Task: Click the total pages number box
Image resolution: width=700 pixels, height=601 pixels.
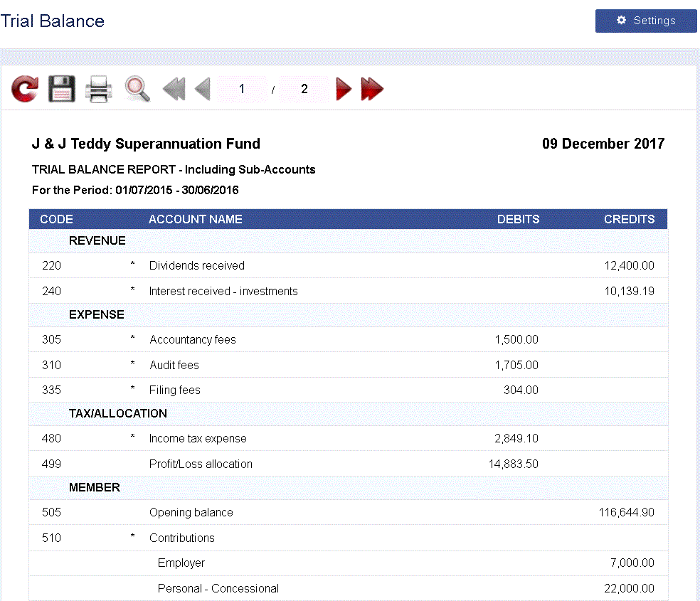Action: click(304, 89)
